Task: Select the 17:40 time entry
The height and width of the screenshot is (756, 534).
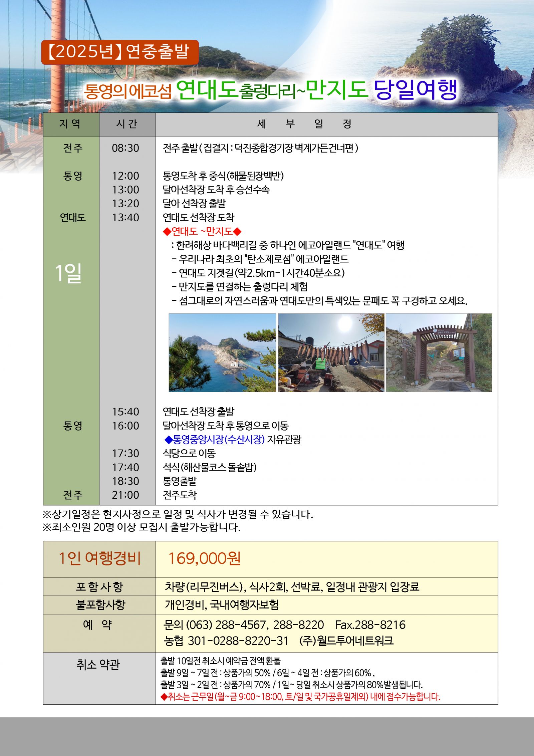Action: coord(125,468)
